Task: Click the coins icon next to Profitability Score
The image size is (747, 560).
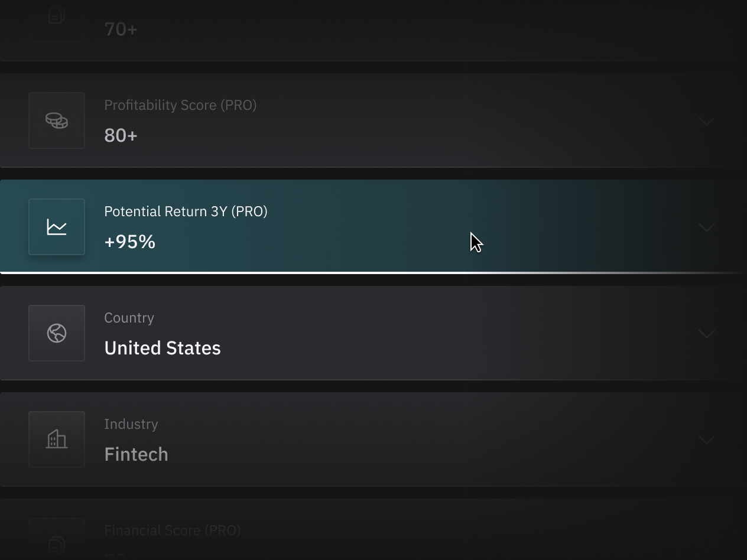Action: (56, 121)
